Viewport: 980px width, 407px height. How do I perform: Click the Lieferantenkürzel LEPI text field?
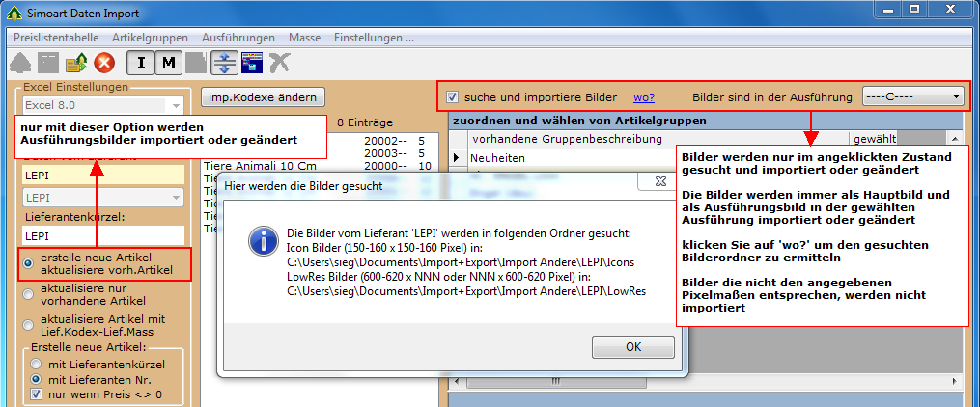point(102,234)
